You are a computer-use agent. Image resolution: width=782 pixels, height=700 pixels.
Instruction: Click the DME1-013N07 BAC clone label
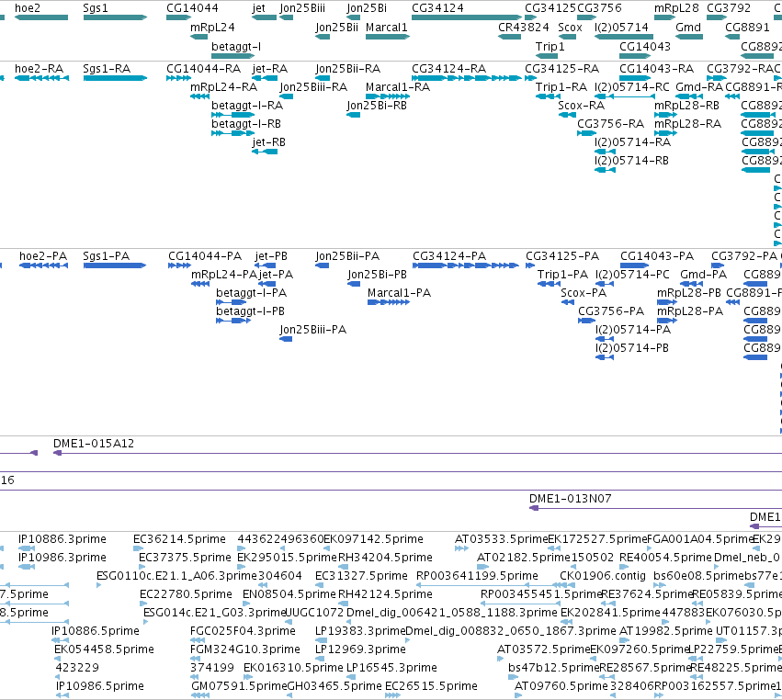tap(570, 498)
